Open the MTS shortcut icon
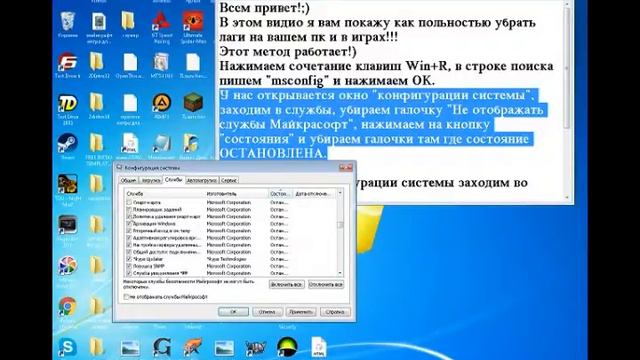 point(162,62)
